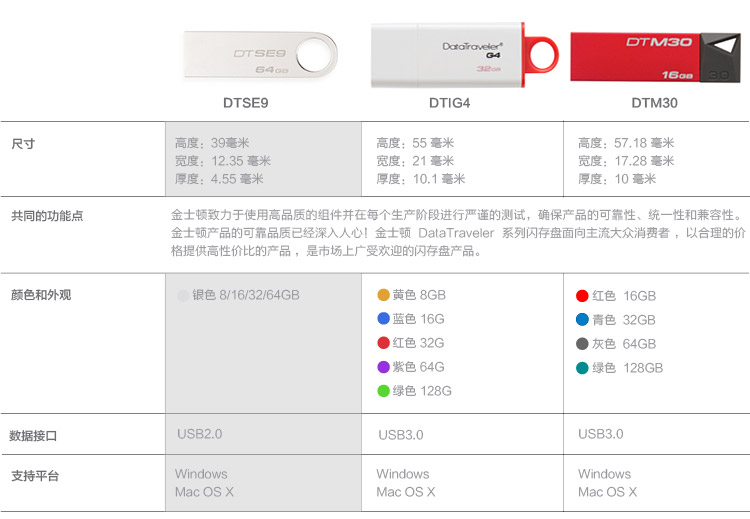750x519 pixels.
Task: Click 宽度：12.35 毫米 dimension text
Action: pyautogui.click(x=222, y=161)
